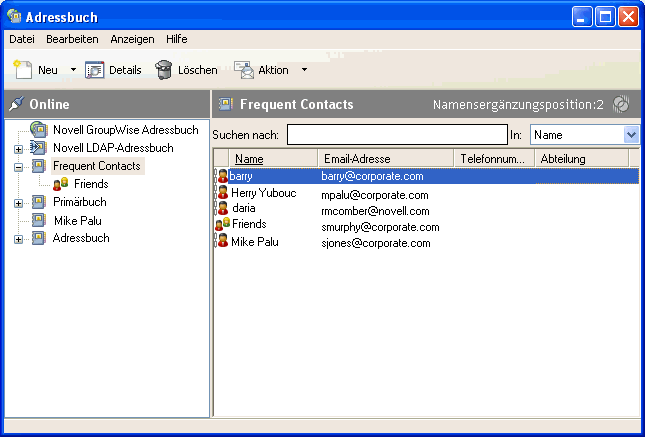This screenshot has height=437, width=645.
Task: Open the Datei menu
Action: click(22, 39)
